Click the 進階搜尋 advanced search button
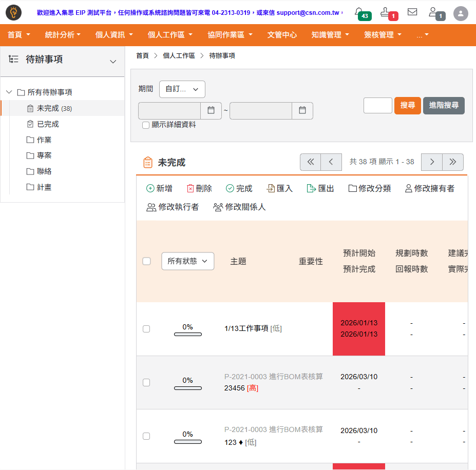The height and width of the screenshot is (470, 476). point(444,105)
